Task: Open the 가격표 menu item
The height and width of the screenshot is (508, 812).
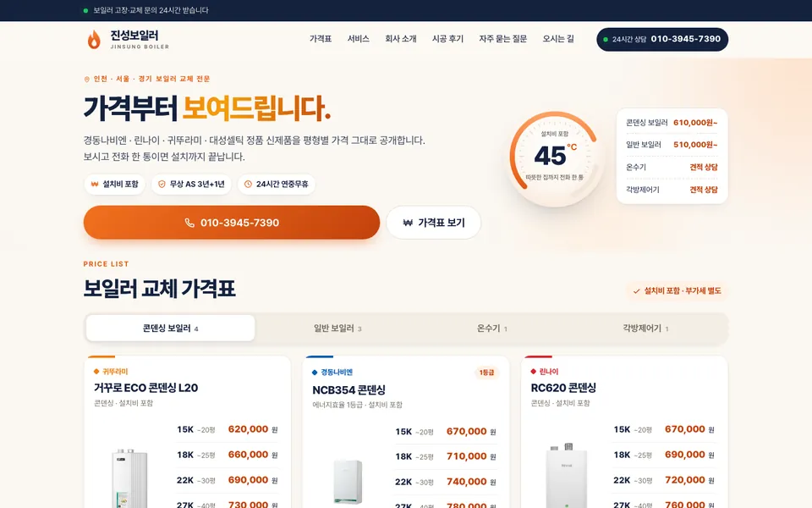Action: point(321,39)
